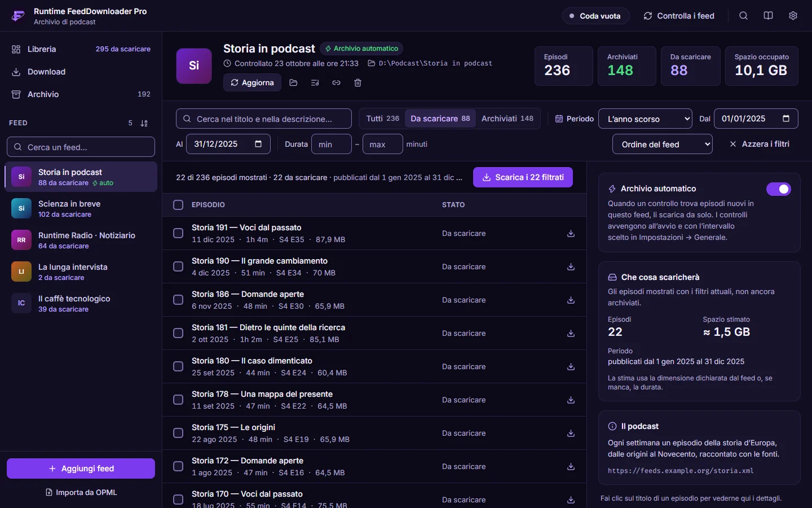Image resolution: width=812 pixels, height=508 pixels.
Task: Select the Archiviati 148 filter tab
Action: pyautogui.click(x=507, y=119)
